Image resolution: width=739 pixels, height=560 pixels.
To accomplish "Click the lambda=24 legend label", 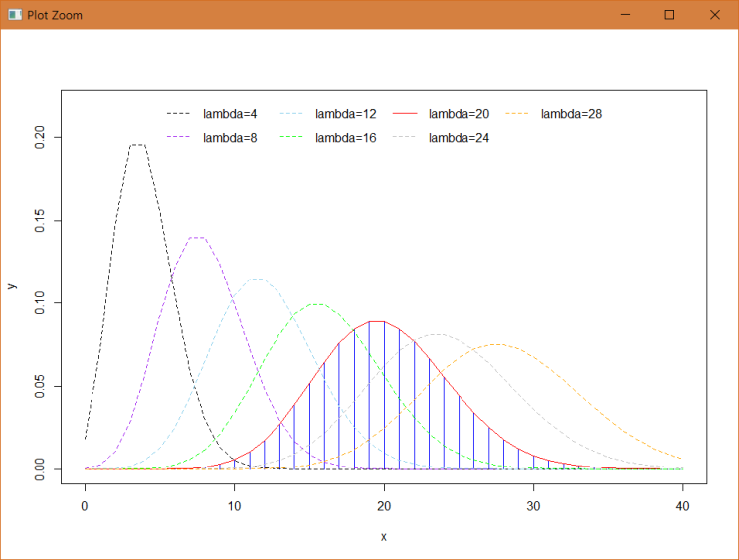I will [x=459, y=138].
